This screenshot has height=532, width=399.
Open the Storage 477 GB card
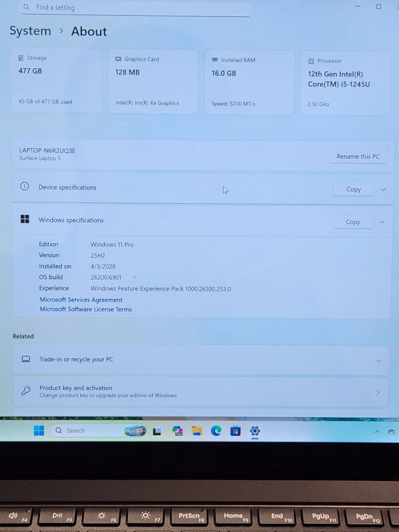[x=57, y=80]
